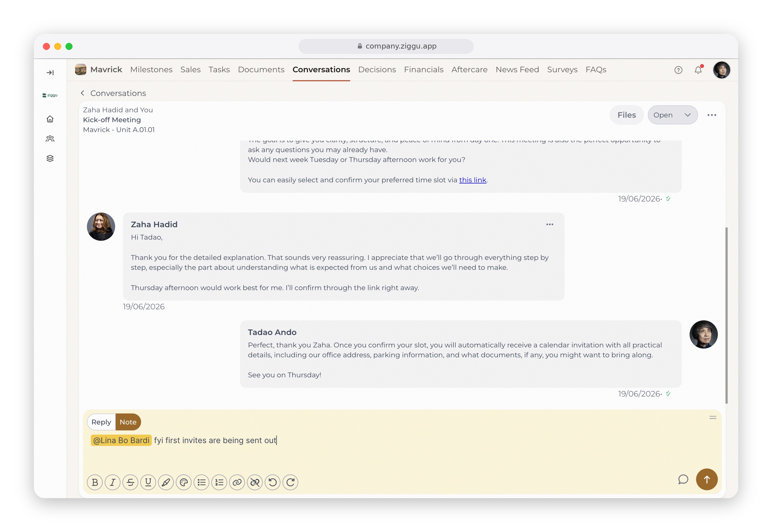
Task: Expand the collapsed sidebar arrow
Action: point(50,73)
